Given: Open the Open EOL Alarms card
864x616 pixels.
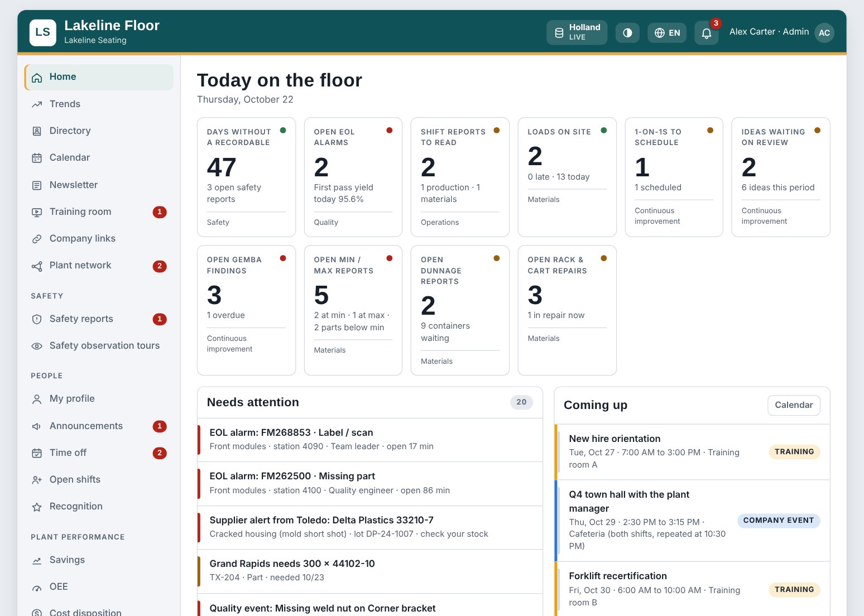Looking at the screenshot, I should (x=353, y=177).
